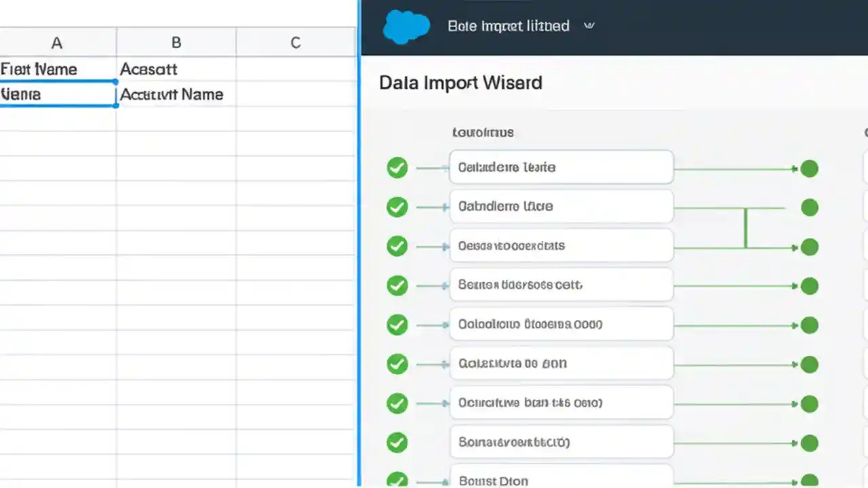Screen dimensions: 868x488
Task: Select cell B2 containing Account Name
Action: tap(172, 94)
